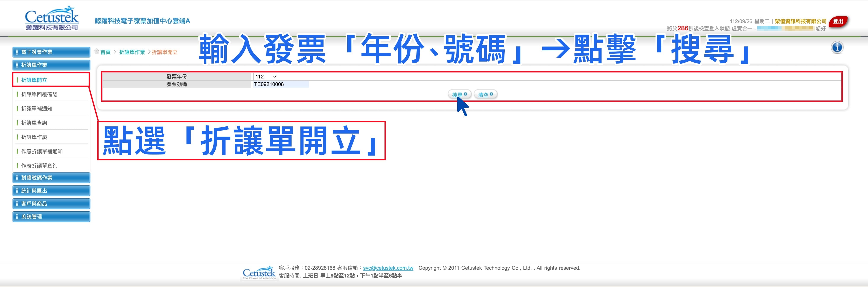
Task: Expand the 統計與匯出 menu
Action: coord(51,191)
